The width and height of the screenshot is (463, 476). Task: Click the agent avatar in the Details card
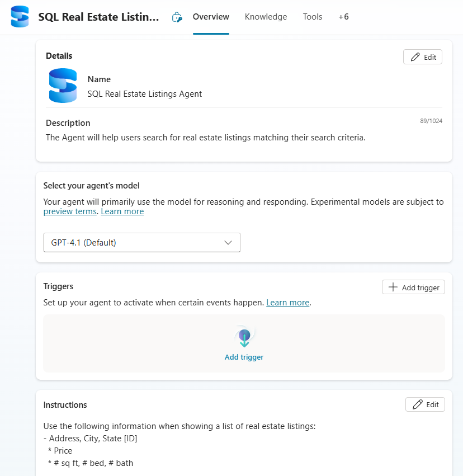point(63,86)
